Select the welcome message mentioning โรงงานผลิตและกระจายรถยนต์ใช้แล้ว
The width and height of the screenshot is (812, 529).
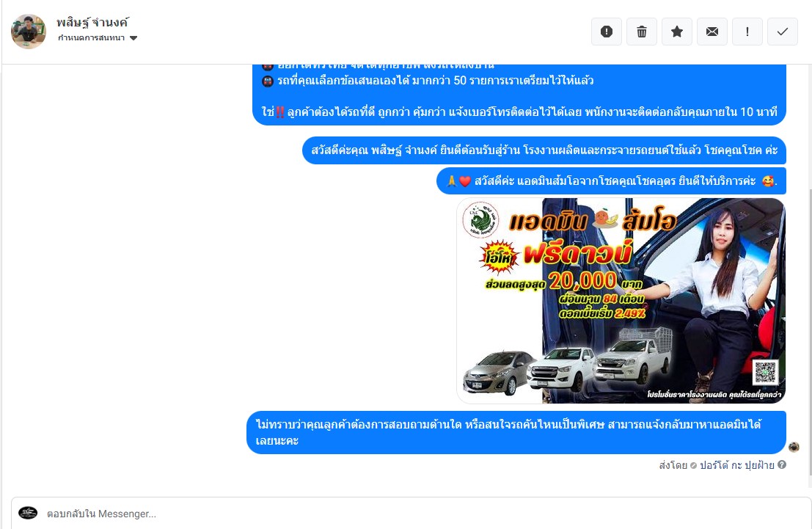coord(544,150)
